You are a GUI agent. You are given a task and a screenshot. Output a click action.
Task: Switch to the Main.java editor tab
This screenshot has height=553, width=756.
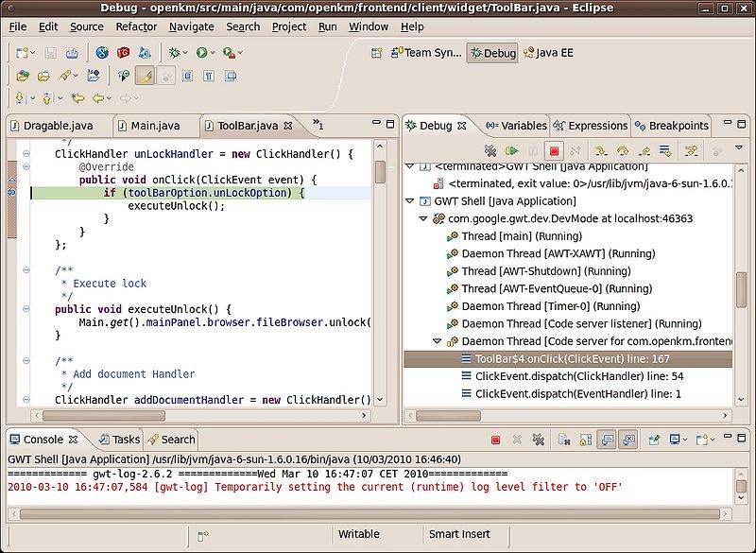(155, 126)
